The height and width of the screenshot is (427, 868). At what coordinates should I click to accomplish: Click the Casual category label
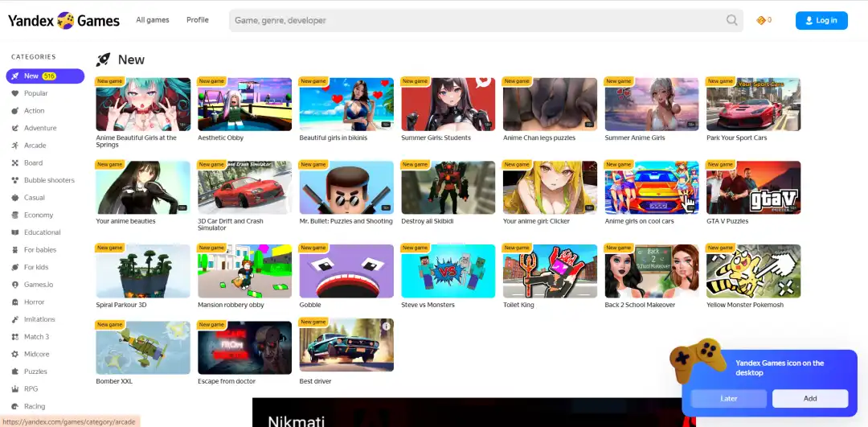(35, 198)
